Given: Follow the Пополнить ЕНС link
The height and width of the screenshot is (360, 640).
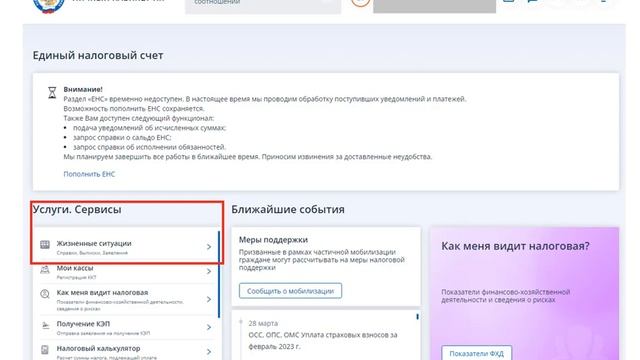Looking at the screenshot, I should tap(89, 174).
